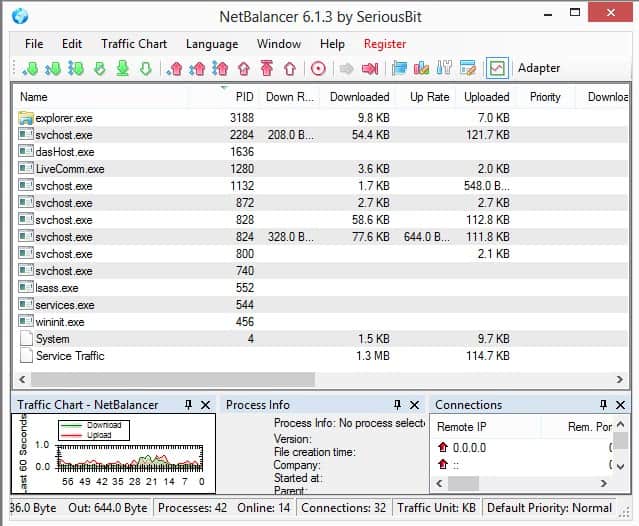Sort by the Down R... column header

tap(290, 97)
